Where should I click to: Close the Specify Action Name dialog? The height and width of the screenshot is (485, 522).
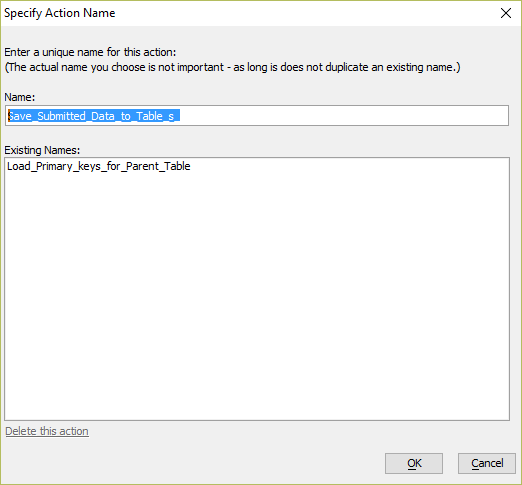tap(506, 13)
